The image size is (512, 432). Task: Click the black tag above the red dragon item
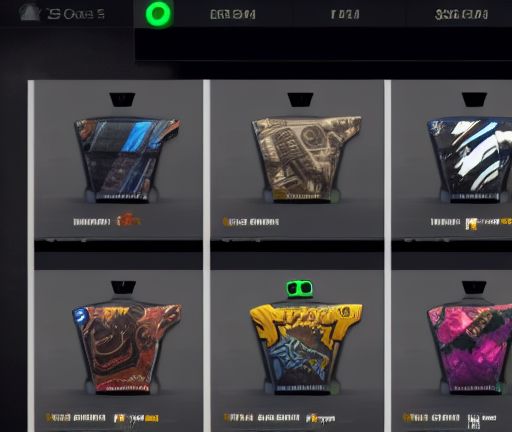(x=123, y=288)
